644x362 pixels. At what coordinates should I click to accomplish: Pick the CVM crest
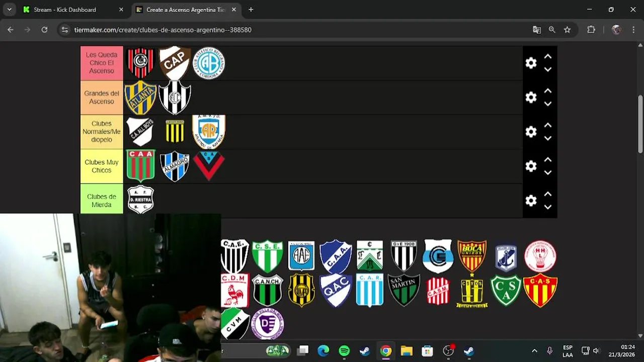pos(235,324)
